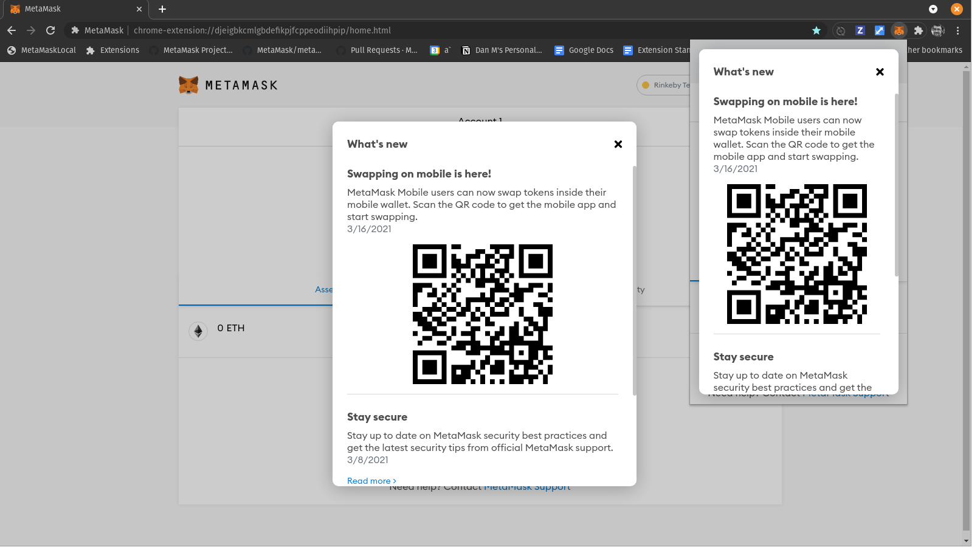Open the calendar 'a`' bookmark
The image size is (980, 547).
[x=441, y=50]
